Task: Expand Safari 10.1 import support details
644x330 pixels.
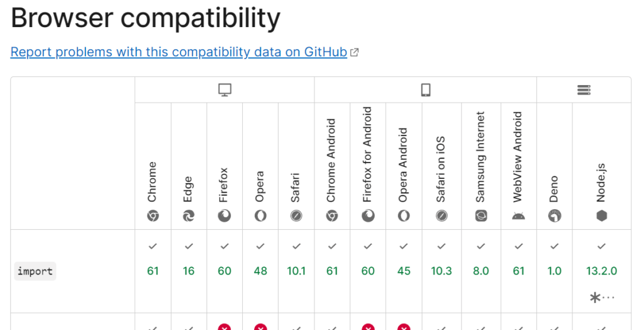Action: pos(296,271)
